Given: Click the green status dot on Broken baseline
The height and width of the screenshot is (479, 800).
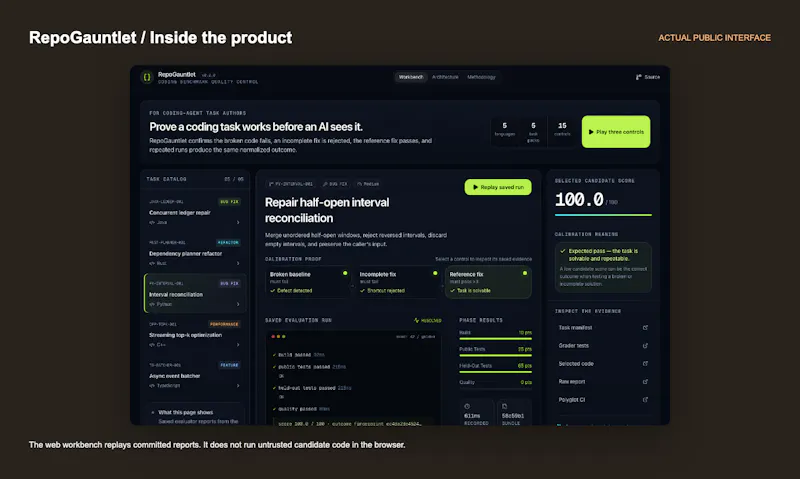Looking at the screenshot, I should coord(345,273).
